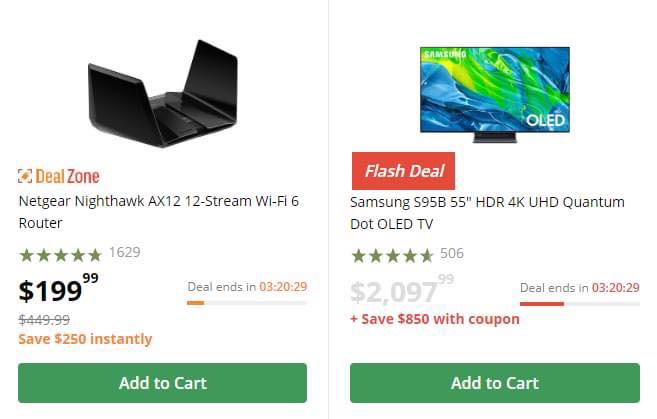The width and height of the screenshot is (657, 419).
Task: Click the router's five-star rating
Action: pos(60,255)
